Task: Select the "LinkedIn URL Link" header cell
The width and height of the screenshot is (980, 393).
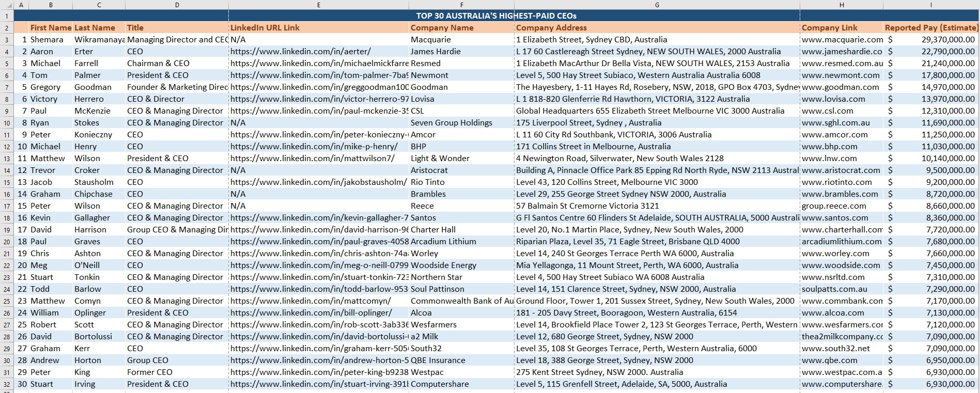Action: coord(319,28)
